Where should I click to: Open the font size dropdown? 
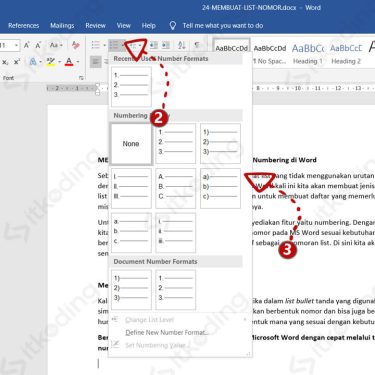pos(16,45)
